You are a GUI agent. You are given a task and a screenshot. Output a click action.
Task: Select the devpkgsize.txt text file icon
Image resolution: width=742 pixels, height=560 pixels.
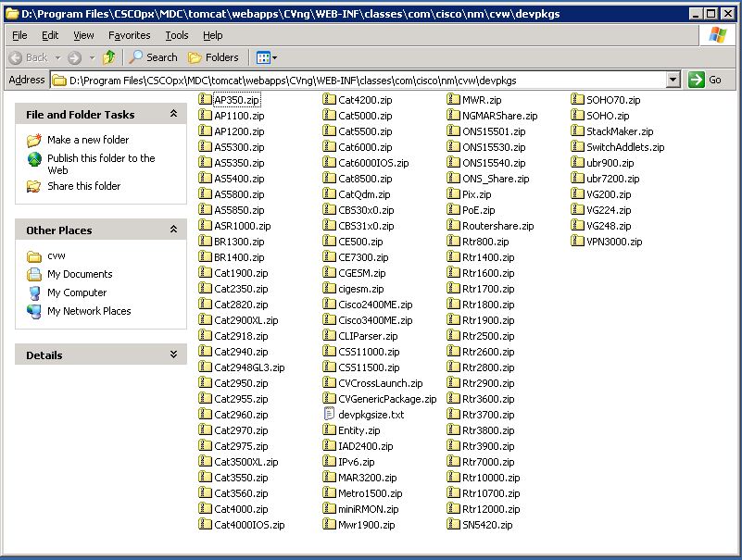click(x=329, y=414)
